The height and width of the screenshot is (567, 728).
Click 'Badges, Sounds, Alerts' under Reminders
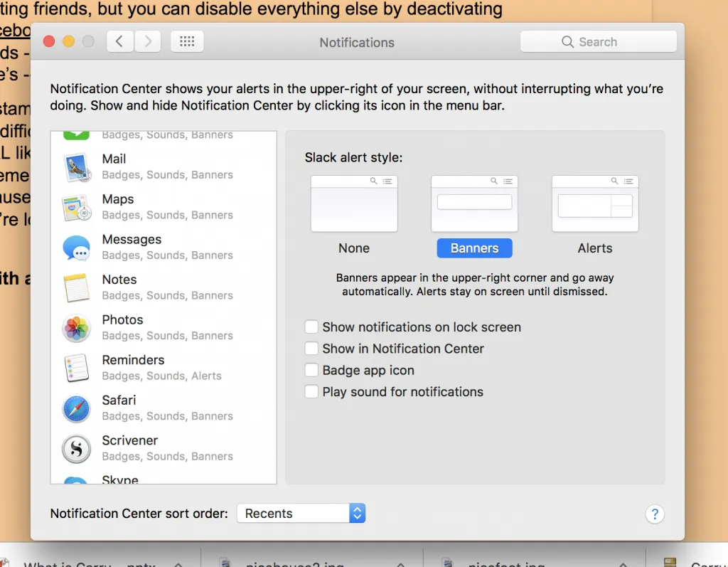(161, 376)
